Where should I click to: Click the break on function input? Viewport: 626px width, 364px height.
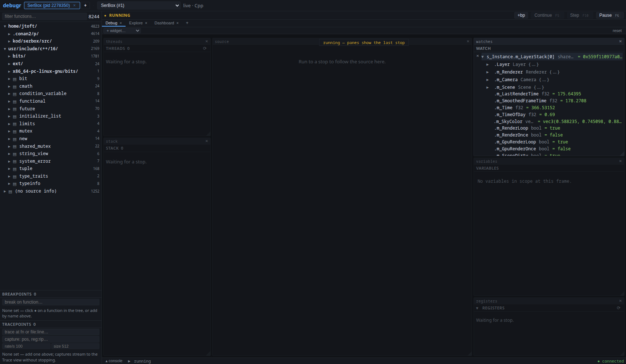tap(51, 302)
